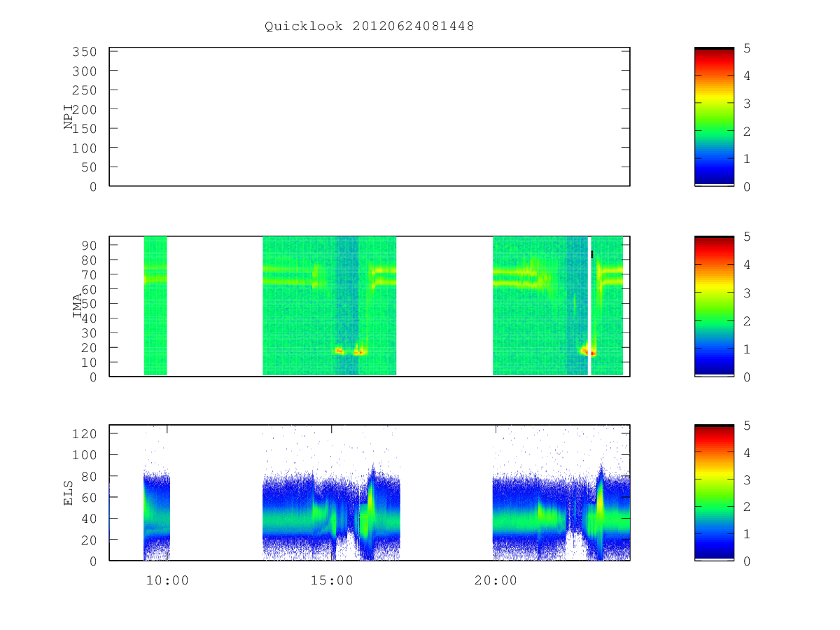Click the 0 tick on IMA axis

(94, 377)
